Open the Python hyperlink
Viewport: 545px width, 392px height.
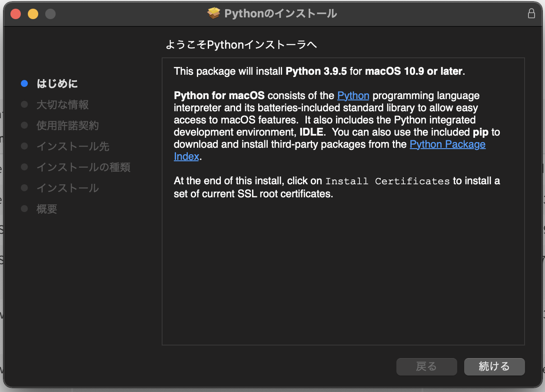(353, 96)
